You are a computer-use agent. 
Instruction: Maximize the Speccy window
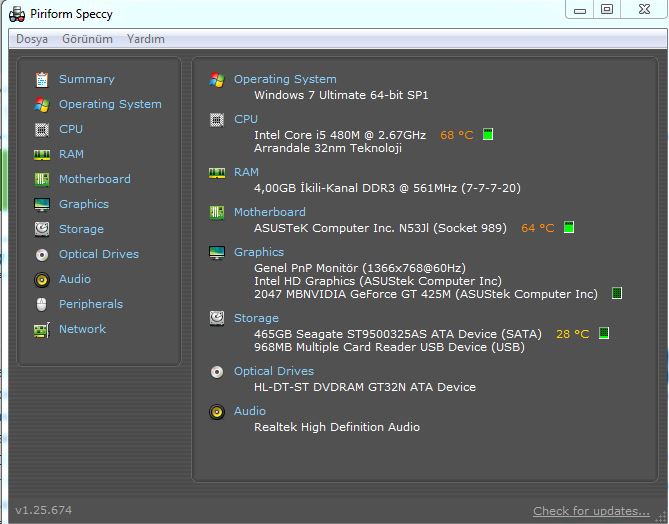coord(607,9)
